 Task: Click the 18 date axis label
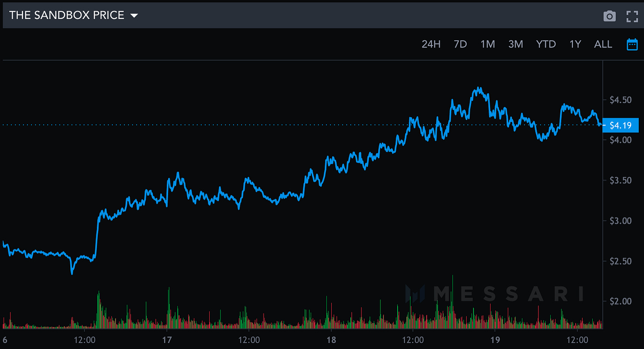(331, 340)
